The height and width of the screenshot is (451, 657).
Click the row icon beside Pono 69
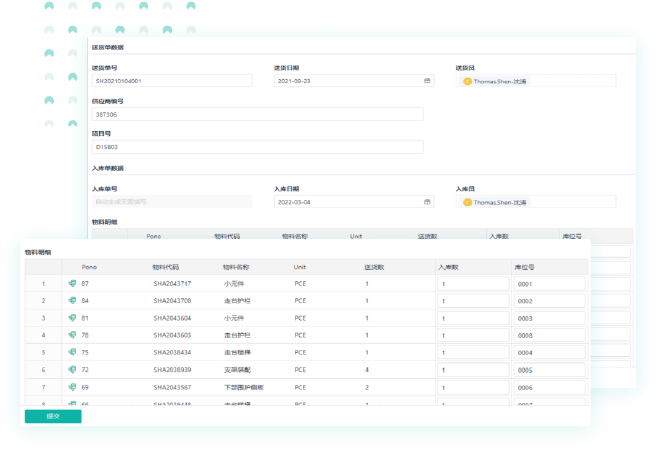72,387
